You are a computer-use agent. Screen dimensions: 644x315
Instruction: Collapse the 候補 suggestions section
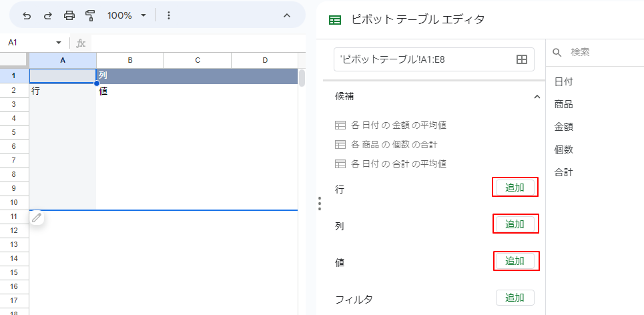(537, 97)
